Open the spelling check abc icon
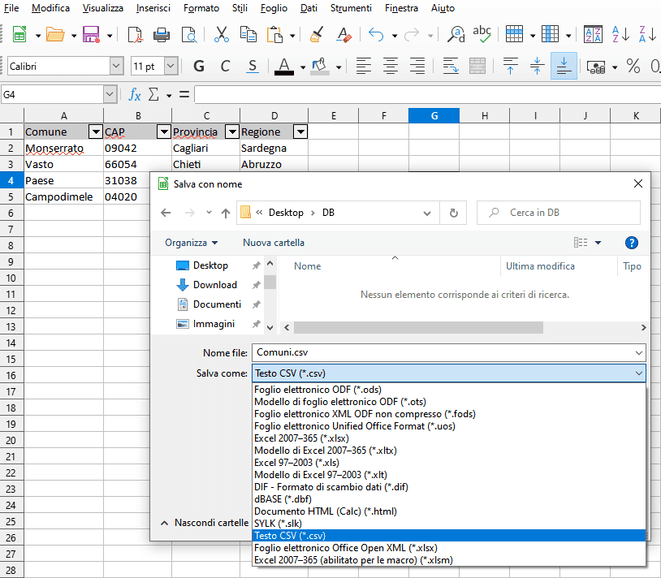The image size is (661, 578). pos(481,35)
